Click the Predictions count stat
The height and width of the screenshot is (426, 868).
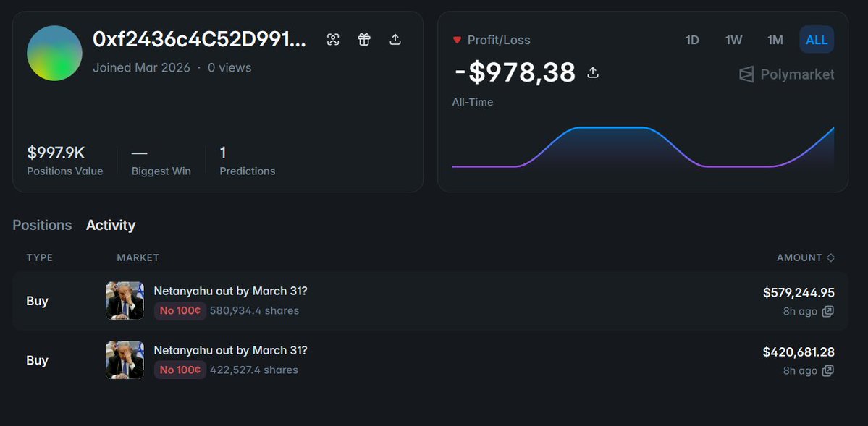248,161
